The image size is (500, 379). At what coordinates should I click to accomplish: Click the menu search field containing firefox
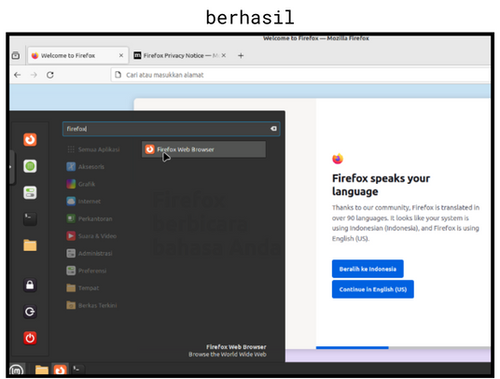(171, 129)
